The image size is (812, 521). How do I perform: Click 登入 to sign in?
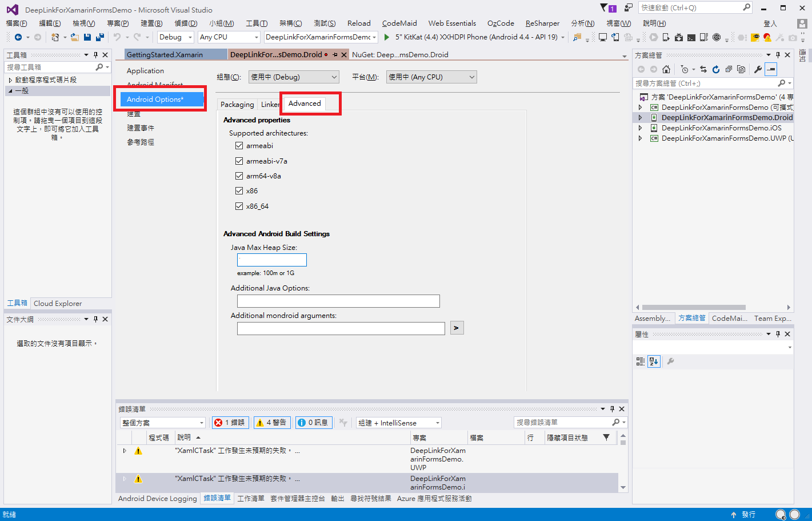click(x=770, y=23)
